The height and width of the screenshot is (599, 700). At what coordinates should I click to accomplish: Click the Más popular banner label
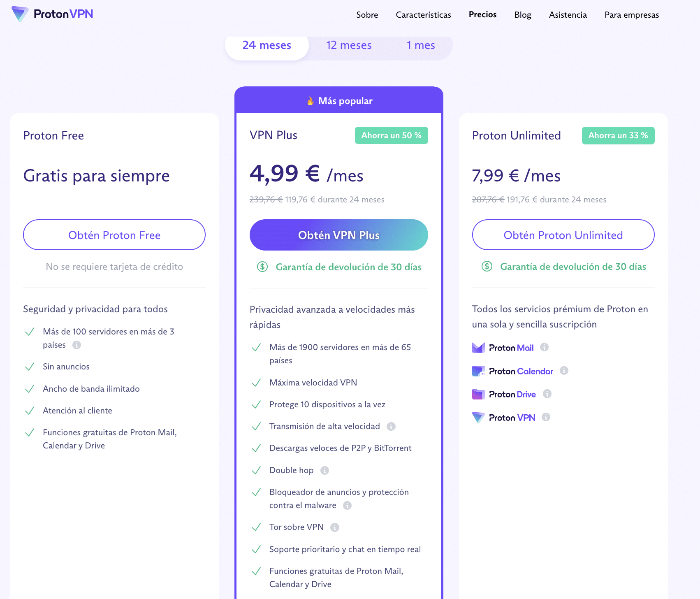345,101
